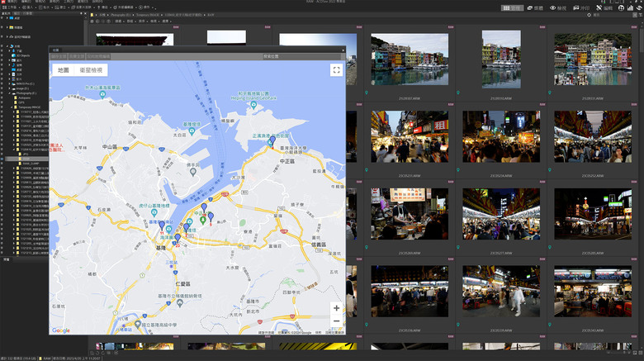644x361 pixels.
Task: Click the 基隆燈塔 map marker
Action: [x=192, y=131]
